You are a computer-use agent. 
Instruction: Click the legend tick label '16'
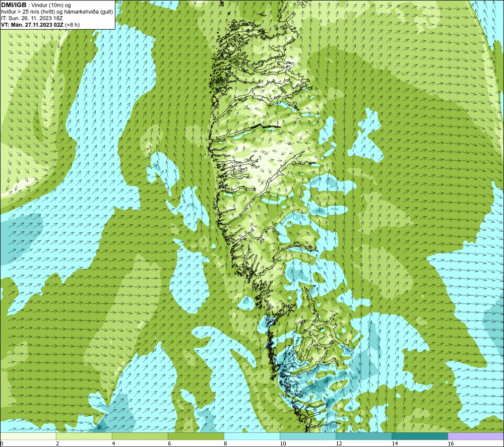coord(451,444)
